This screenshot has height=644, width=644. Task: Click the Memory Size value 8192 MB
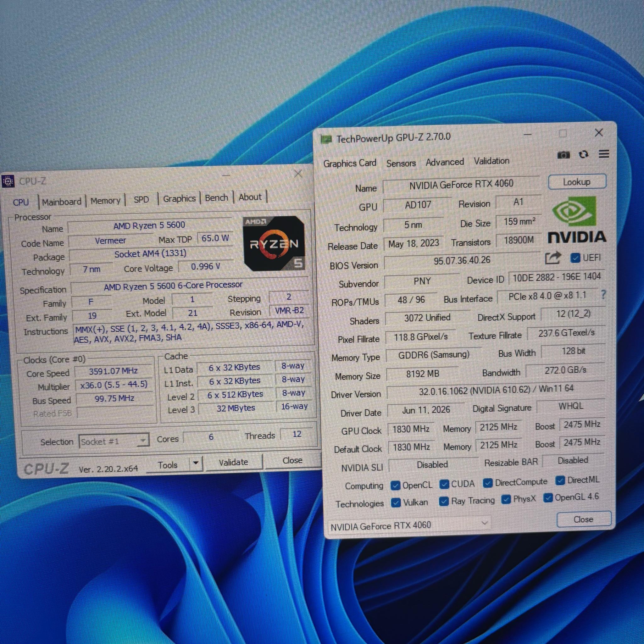[423, 374]
